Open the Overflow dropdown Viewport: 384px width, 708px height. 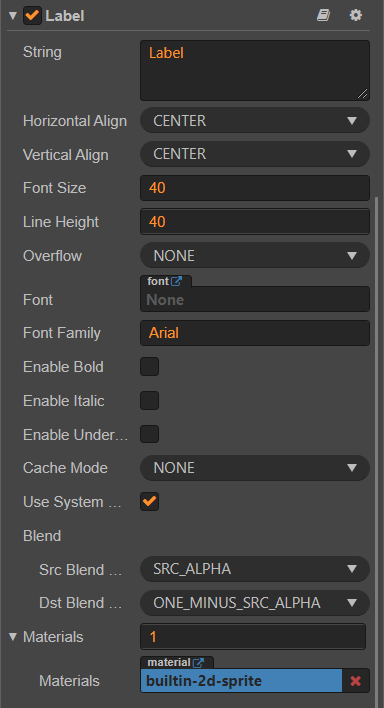(255, 256)
